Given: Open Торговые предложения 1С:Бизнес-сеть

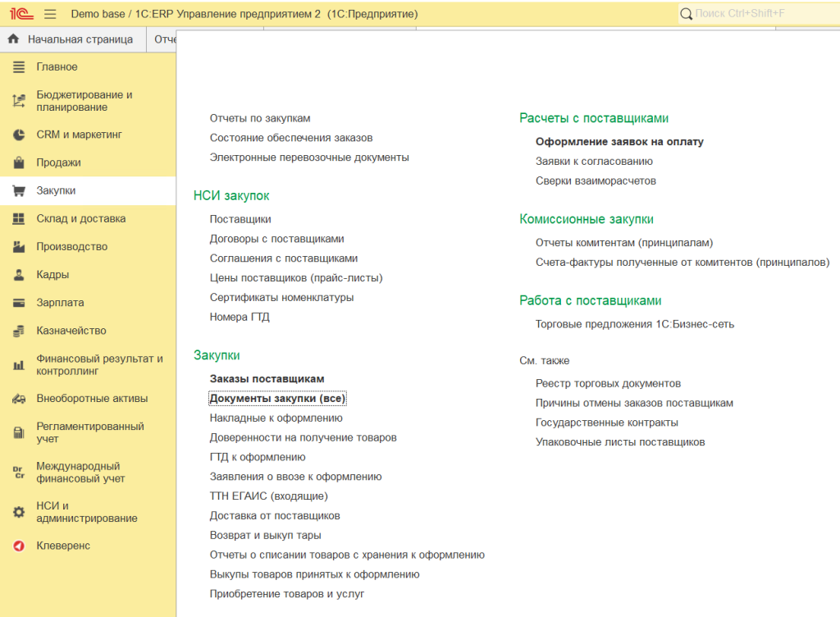Looking at the screenshot, I should click(x=634, y=324).
